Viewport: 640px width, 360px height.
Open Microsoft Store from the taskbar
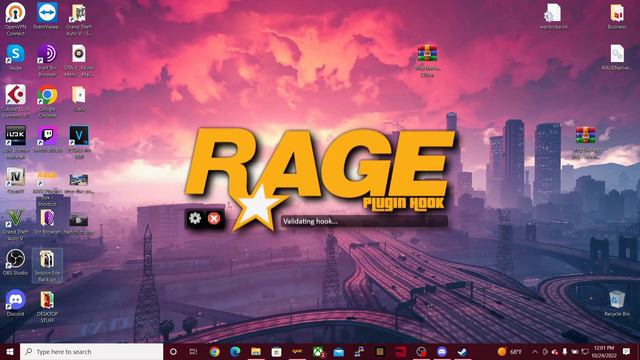(x=276, y=351)
